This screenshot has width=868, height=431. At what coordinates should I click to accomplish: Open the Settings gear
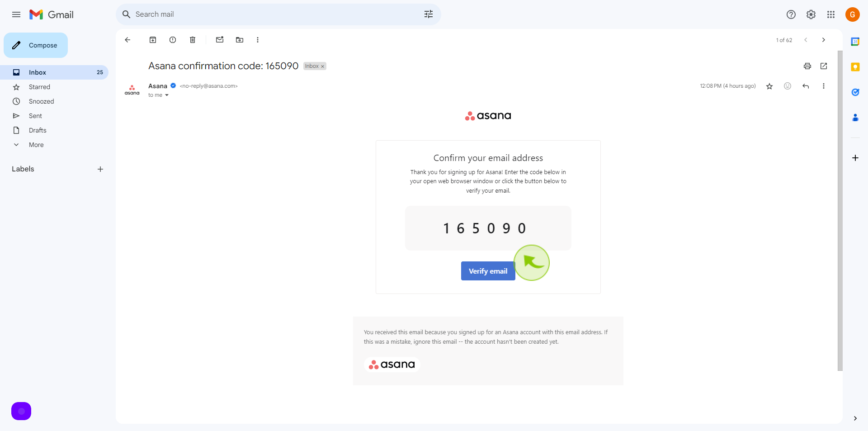click(x=811, y=14)
